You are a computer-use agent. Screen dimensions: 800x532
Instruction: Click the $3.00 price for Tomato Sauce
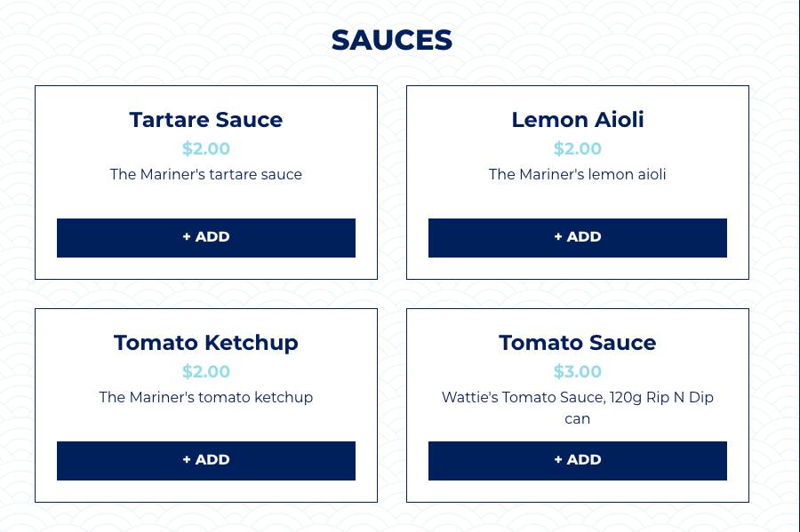(578, 372)
